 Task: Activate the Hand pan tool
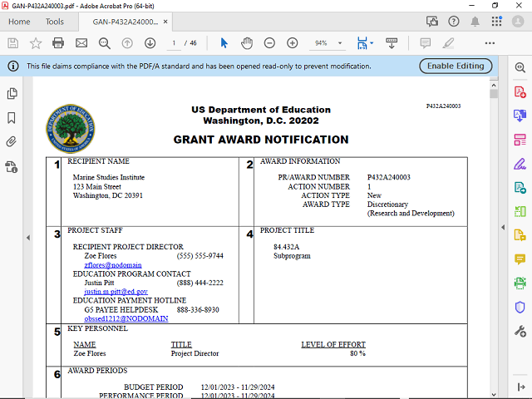pos(247,42)
